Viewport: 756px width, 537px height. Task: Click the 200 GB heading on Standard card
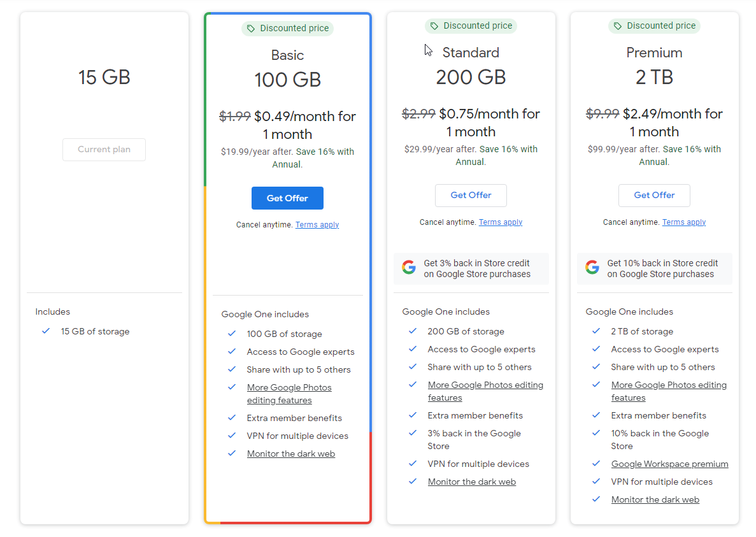[x=471, y=77]
